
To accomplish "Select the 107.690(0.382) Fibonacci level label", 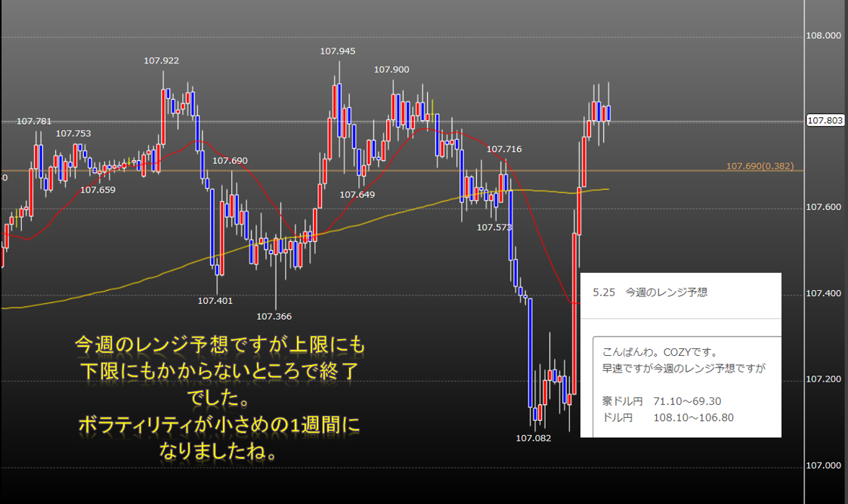I will click(760, 166).
